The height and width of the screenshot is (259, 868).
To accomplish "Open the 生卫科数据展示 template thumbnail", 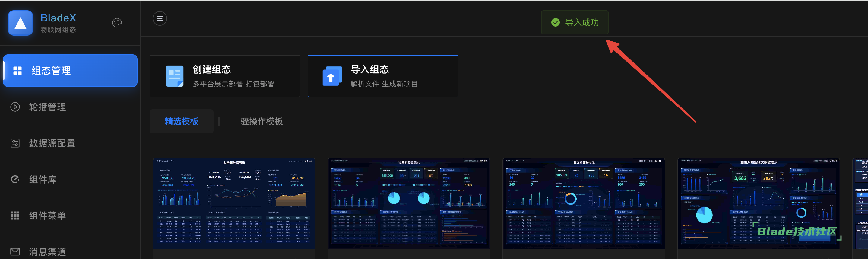I will coord(584,203).
